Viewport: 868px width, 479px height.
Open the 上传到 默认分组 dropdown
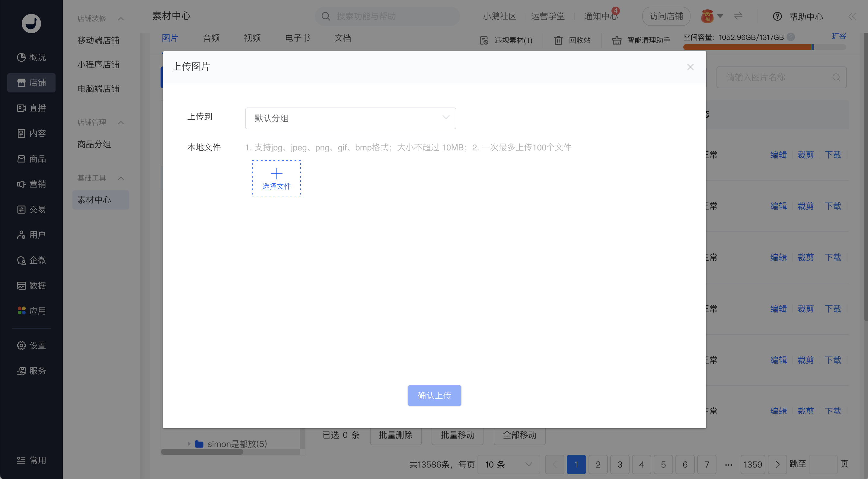point(350,118)
